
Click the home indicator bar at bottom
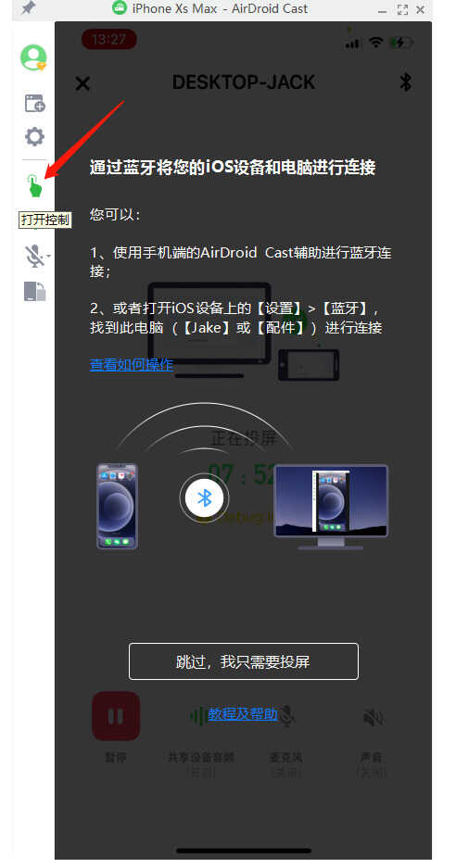point(243,850)
